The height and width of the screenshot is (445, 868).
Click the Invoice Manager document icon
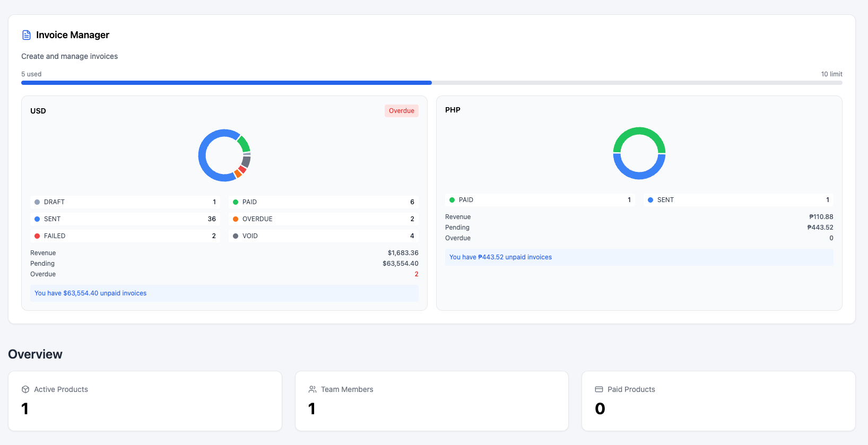click(26, 35)
